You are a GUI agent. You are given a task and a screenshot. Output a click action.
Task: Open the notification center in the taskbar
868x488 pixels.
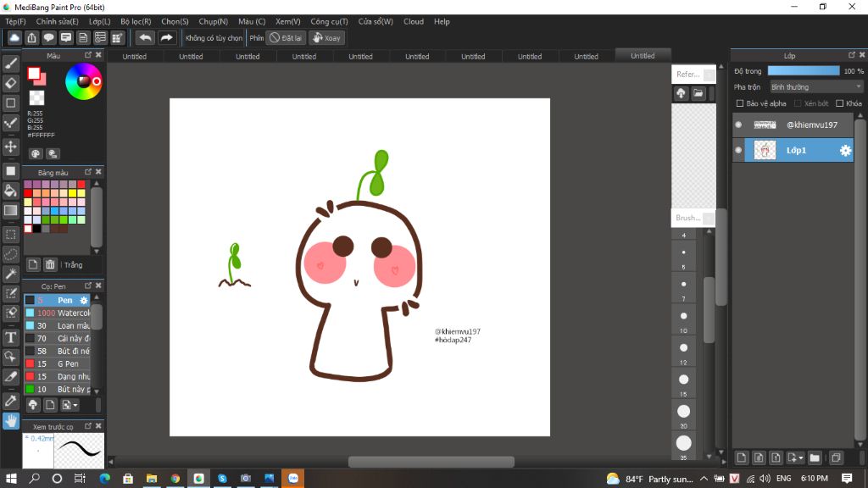click(847, 478)
